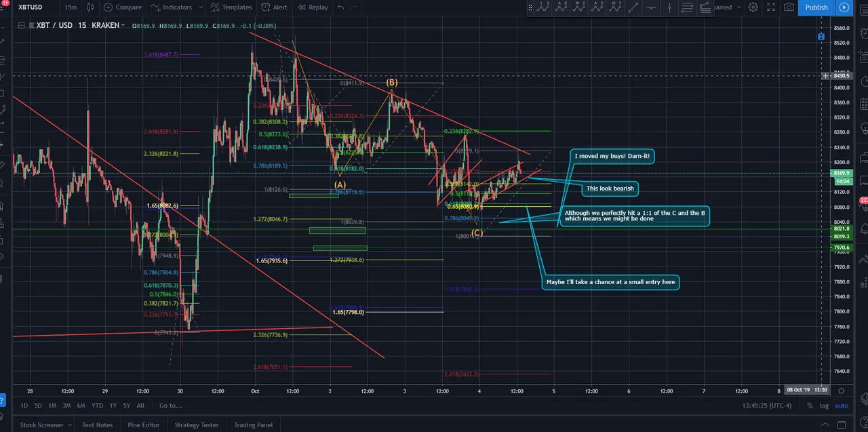Enter fullscreen mode

771,7
